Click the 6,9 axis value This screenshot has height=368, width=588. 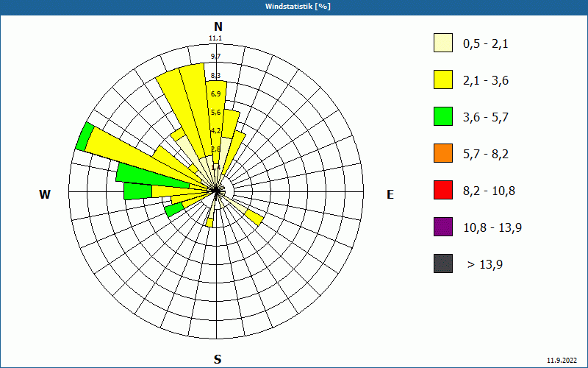click(x=215, y=93)
